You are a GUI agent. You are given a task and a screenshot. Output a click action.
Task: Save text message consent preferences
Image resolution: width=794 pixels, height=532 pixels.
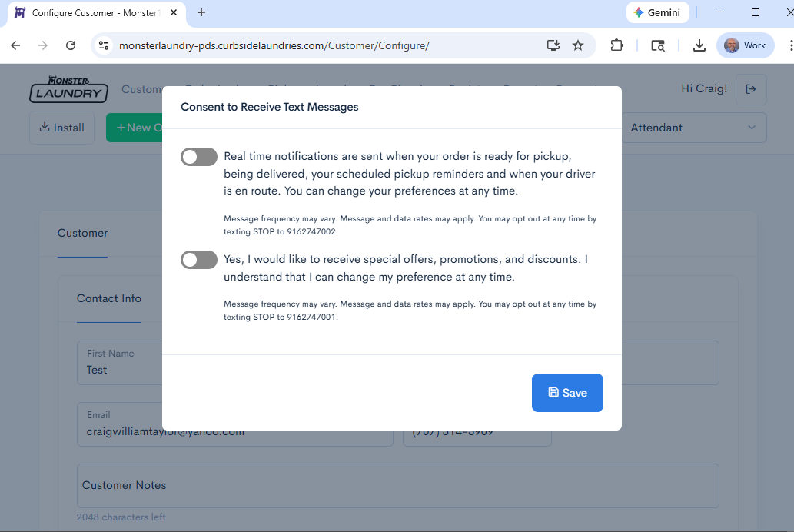coord(567,393)
